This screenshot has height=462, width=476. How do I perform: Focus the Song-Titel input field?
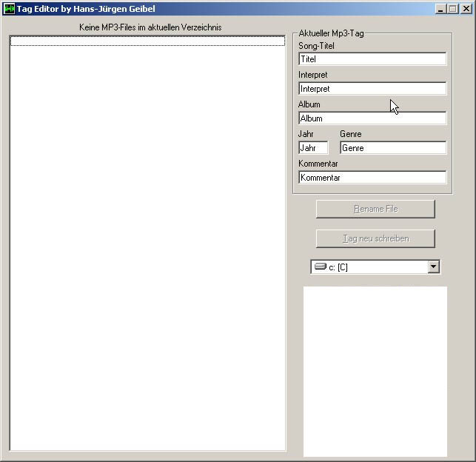pos(372,59)
